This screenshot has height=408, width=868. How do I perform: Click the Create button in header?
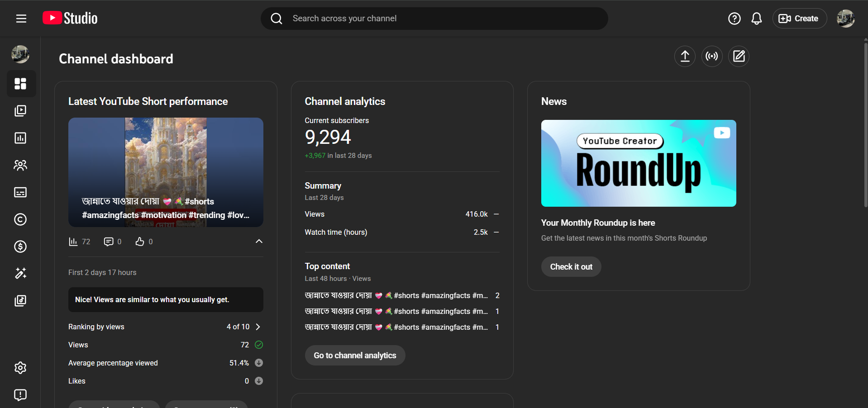pos(799,19)
